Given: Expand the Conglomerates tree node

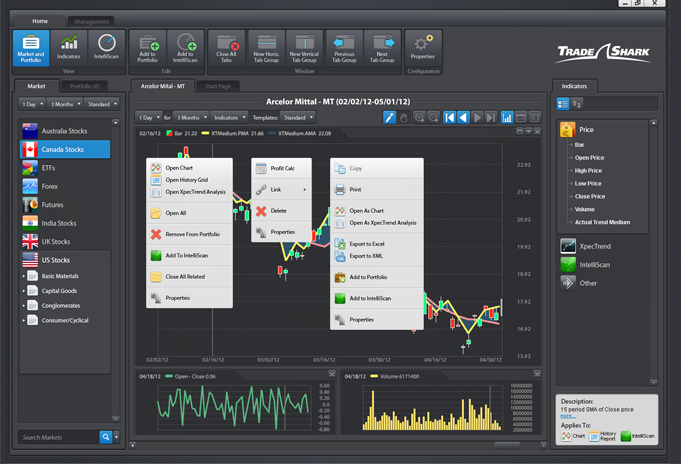Looking at the screenshot, I should click(x=23, y=305).
